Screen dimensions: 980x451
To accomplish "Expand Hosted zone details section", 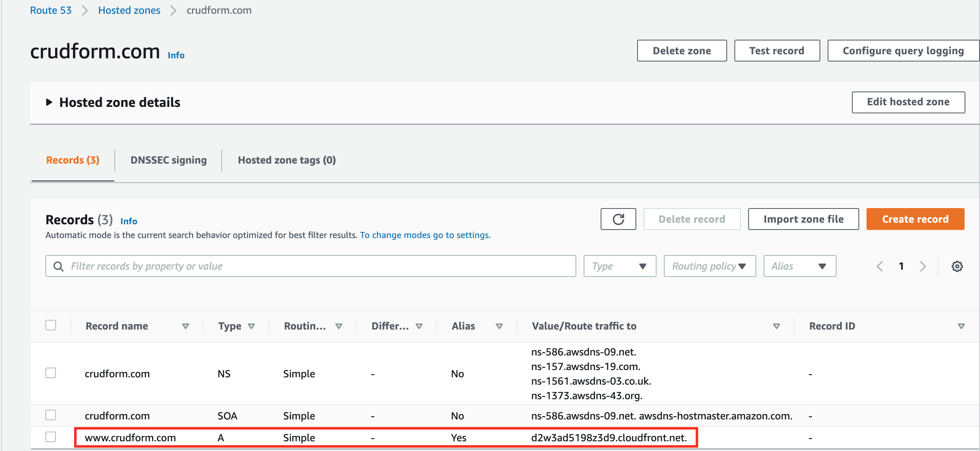I will click(49, 102).
